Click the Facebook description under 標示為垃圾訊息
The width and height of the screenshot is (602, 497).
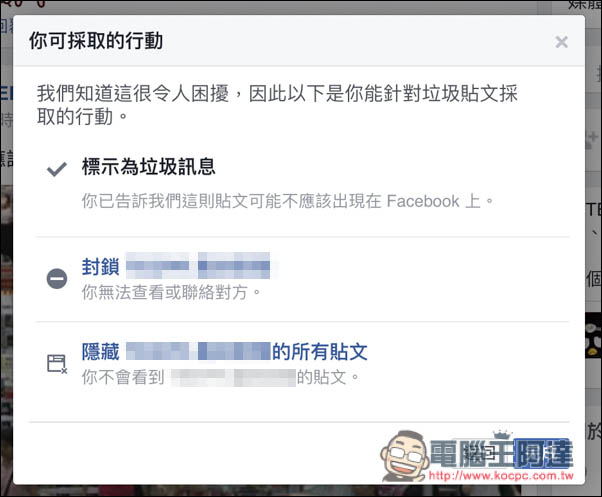click(x=288, y=201)
